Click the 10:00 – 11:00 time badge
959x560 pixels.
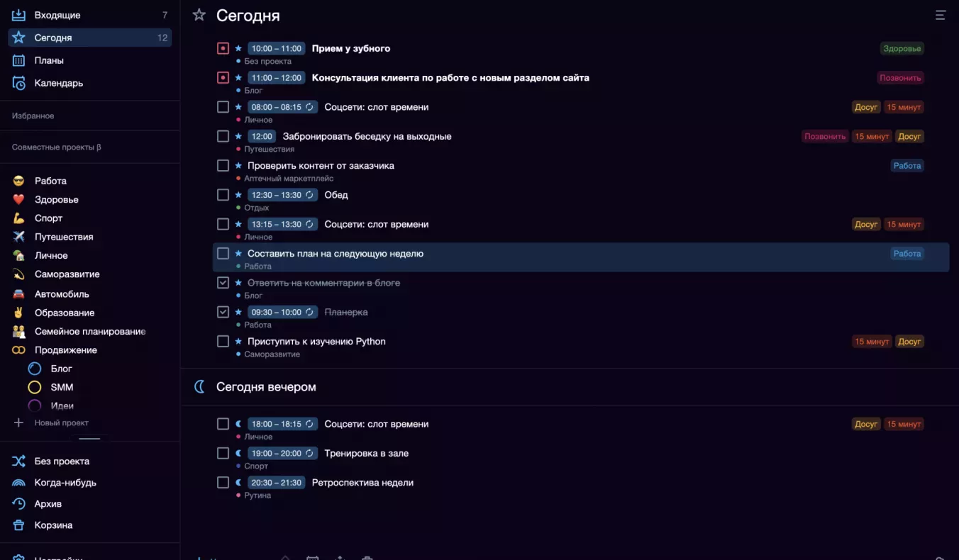point(277,48)
